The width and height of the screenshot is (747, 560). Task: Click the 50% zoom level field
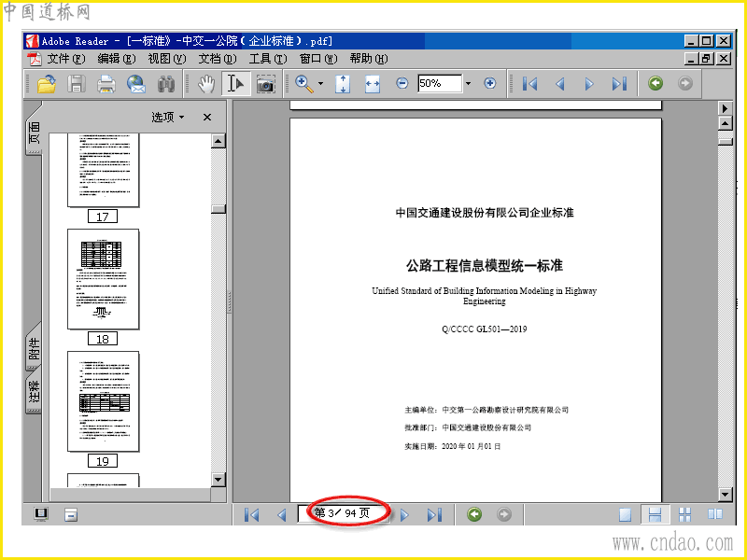click(x=440, y=83)
